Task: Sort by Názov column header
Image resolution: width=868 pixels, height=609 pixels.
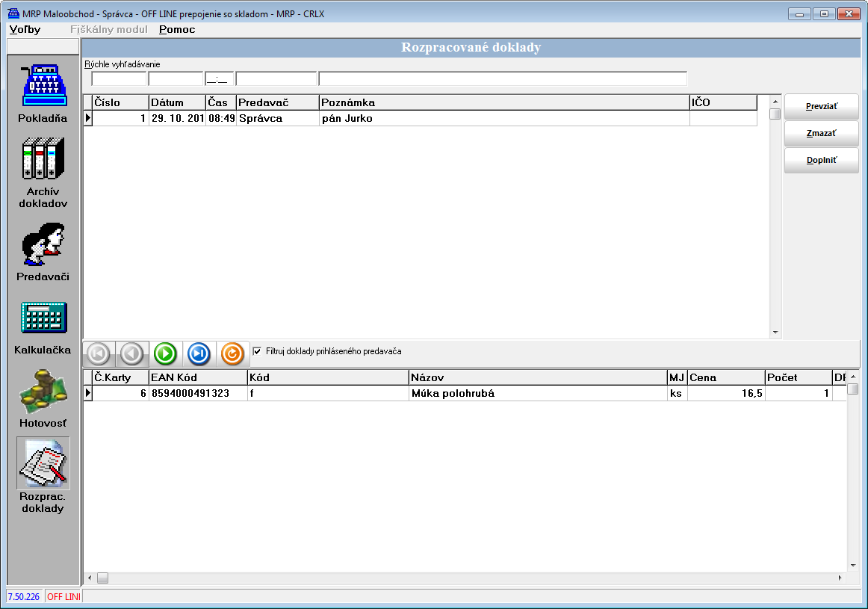Action: 537,377
